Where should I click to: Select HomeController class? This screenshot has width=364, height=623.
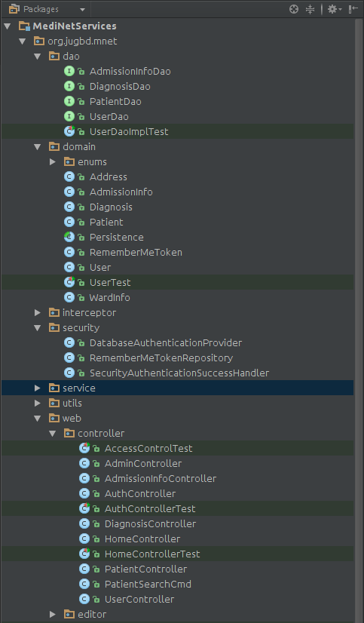pos(142,539)
